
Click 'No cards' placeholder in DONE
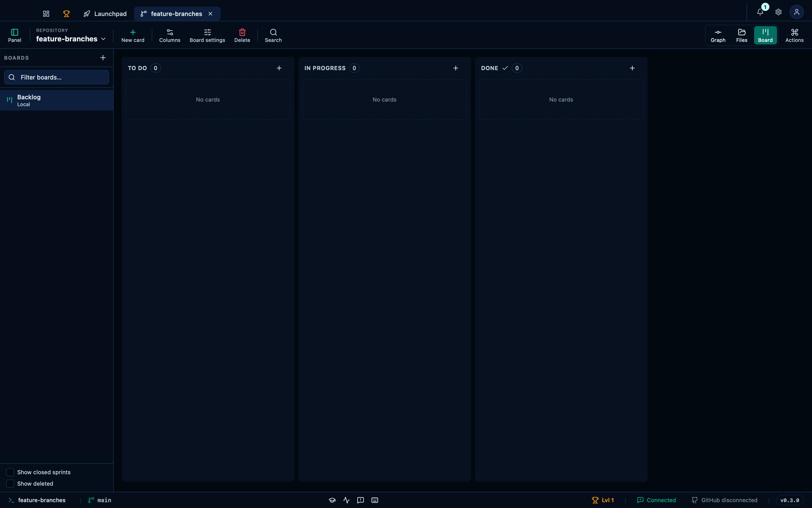(561, 100)
